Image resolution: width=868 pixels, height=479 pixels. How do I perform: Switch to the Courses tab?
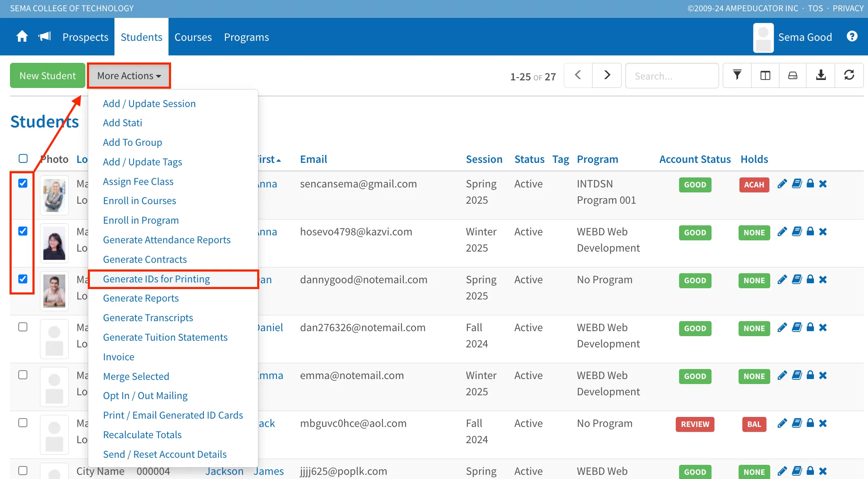tap(193, 37)
